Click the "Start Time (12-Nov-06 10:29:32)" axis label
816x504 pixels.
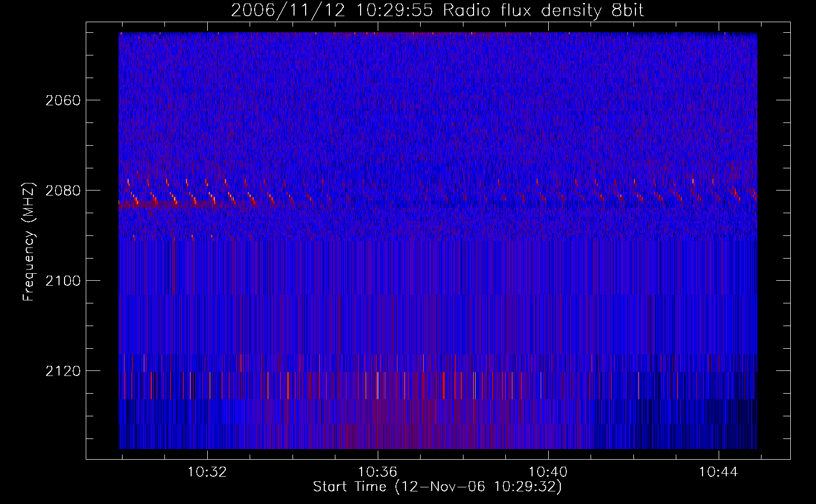pyautogui.click(x=437, y=487)
